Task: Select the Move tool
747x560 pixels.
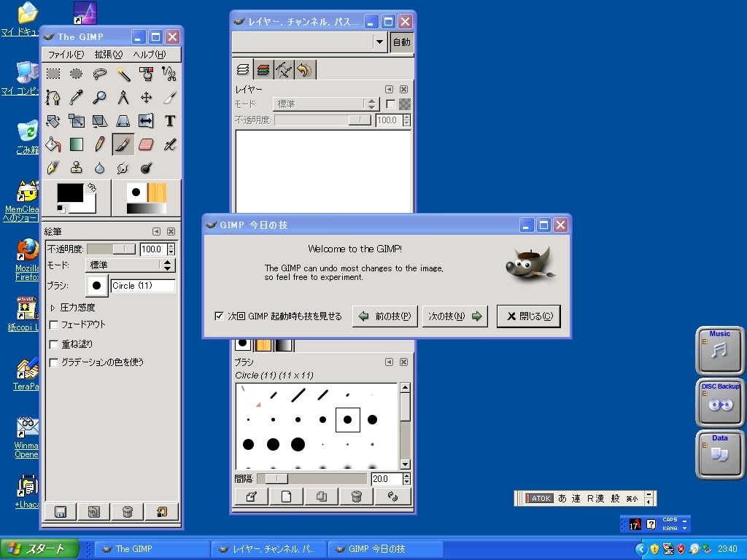Action: (x=146, y=97)
